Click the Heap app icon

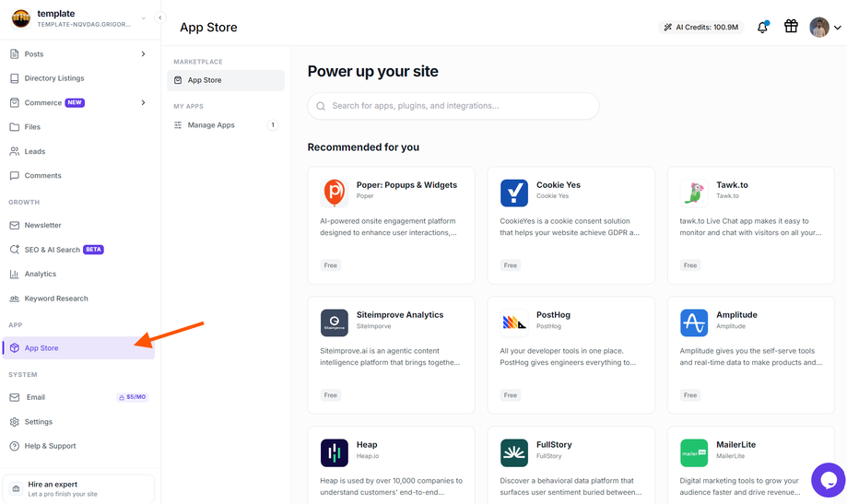[x=334, y=452]
